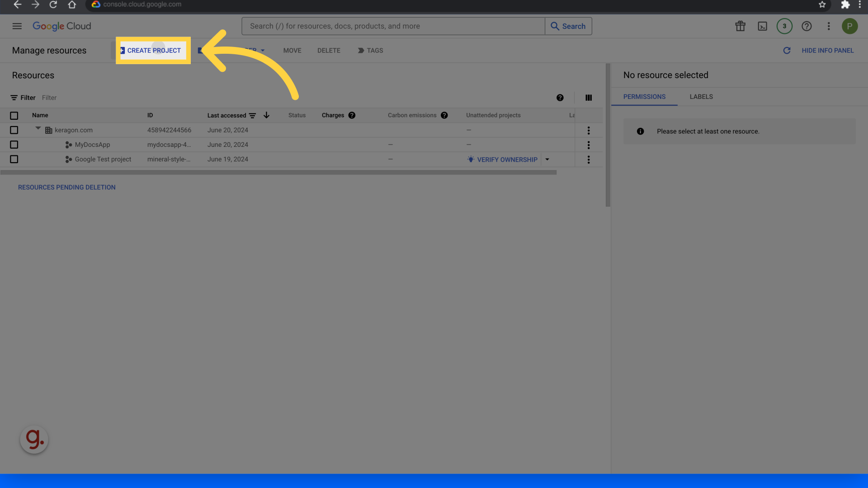Open the browser extensions puzzle icon
The height and width of the screenshot is (488, 868).
coord(845,5)
